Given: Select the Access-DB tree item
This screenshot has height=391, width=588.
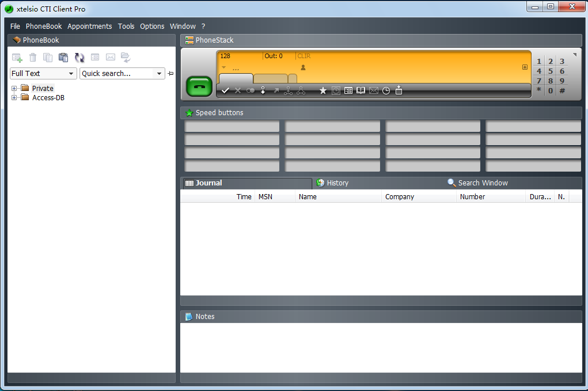Looking at the screenshot, I should pos(48,97).
